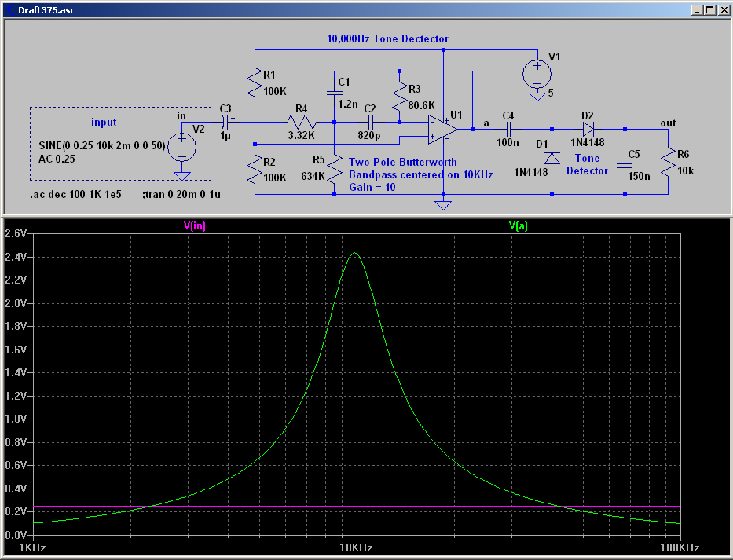Viewport: 733px width, 560px height.
Task: Click the 3.32K value of R4
Action: point(302,136)
